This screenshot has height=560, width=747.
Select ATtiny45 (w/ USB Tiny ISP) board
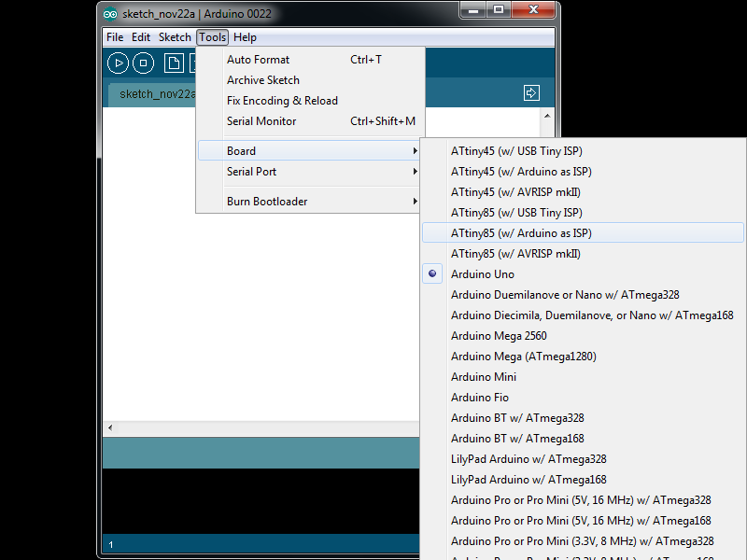pyautogui.click(x=583, y=151)
